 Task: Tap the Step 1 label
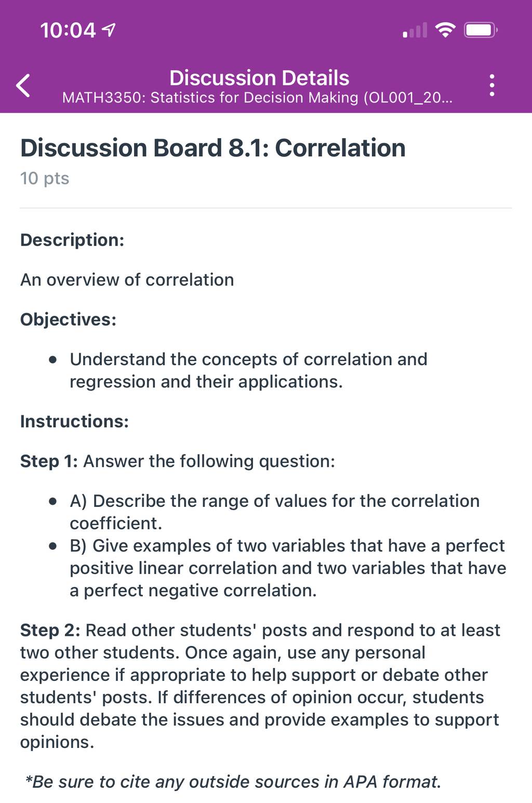point(49,461)
